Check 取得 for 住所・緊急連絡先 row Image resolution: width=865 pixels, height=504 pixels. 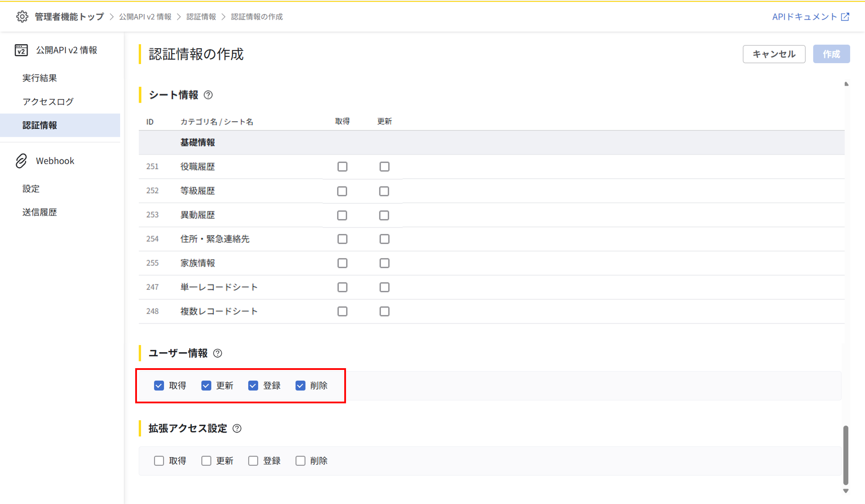[x=342, y=239]
